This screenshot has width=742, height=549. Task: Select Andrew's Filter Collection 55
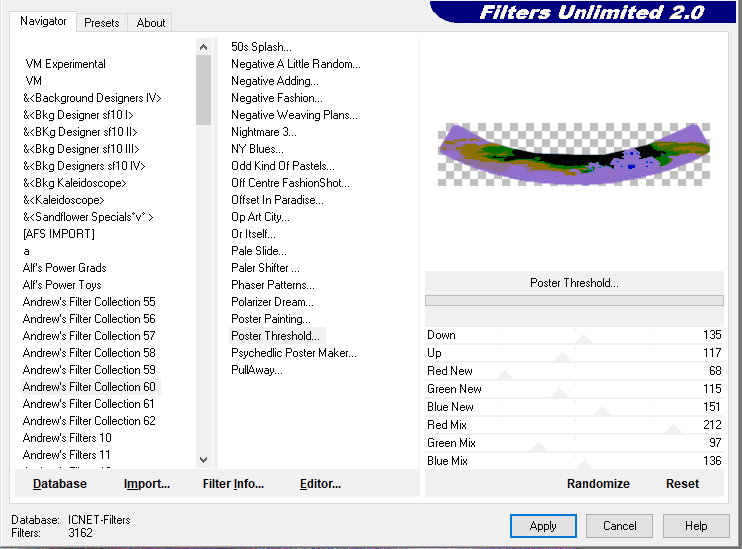[89, 302]
